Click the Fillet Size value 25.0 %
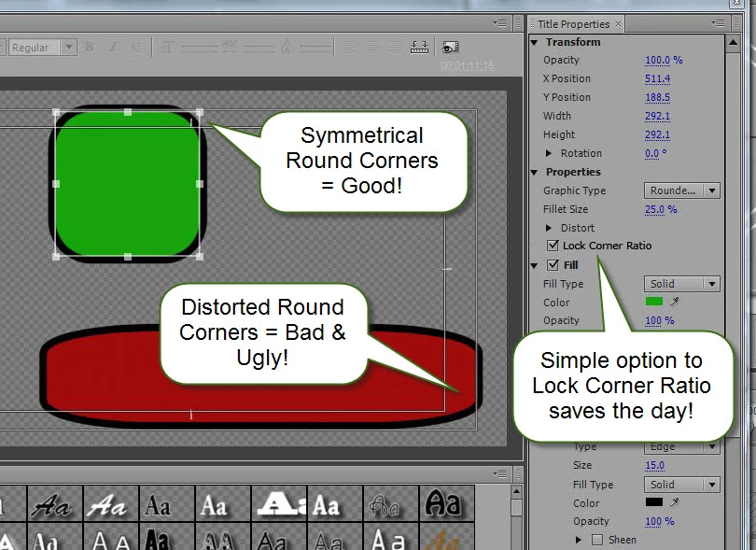This screenshot has width=756, height=550. click(661, 209)
